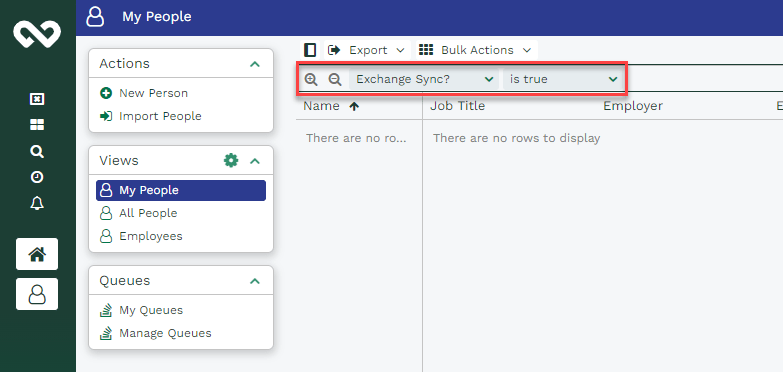Click the Import People arrow icon
Viewport: 783px width, 372px height.
pyautogui.click(x=106, y=116)
